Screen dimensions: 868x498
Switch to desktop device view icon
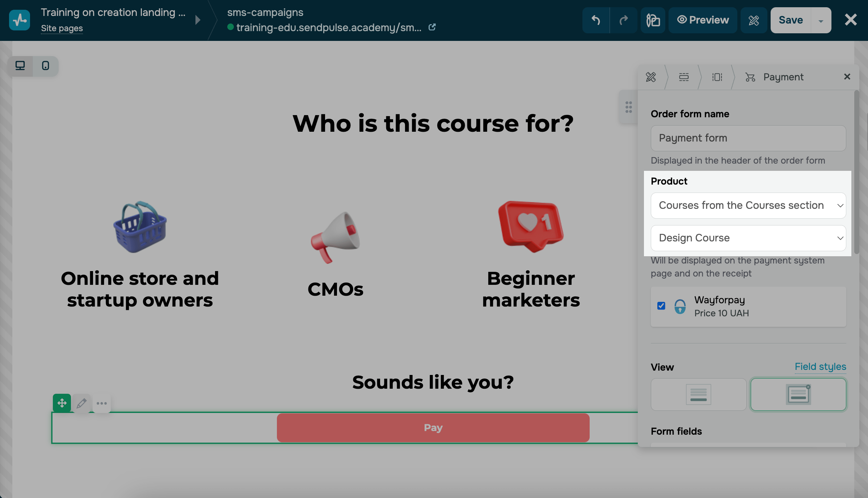20,66
